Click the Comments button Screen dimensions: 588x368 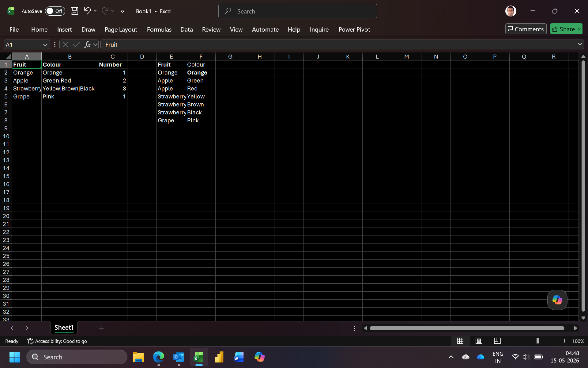click(526, 29)
